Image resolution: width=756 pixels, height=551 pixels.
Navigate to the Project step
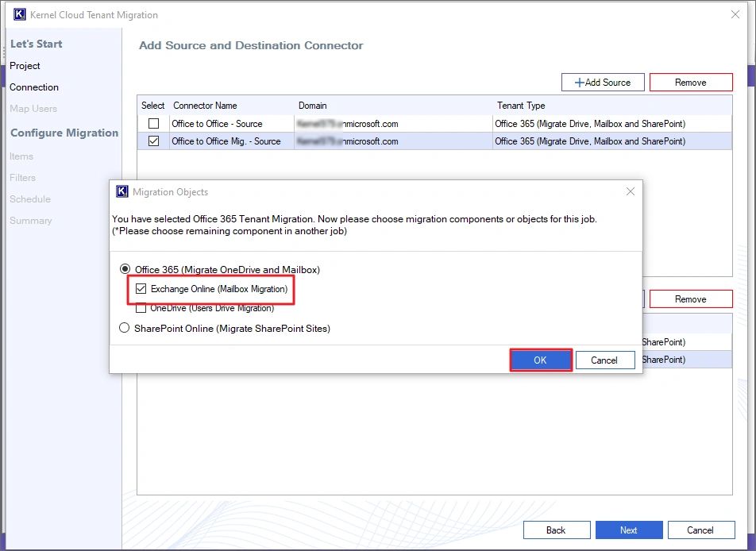[25, 66]
